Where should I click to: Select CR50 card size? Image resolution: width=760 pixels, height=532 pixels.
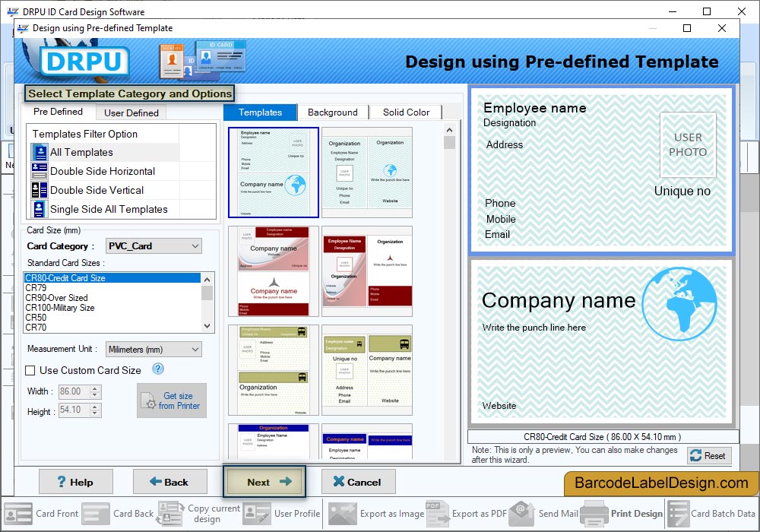click(x=112, y=318)
